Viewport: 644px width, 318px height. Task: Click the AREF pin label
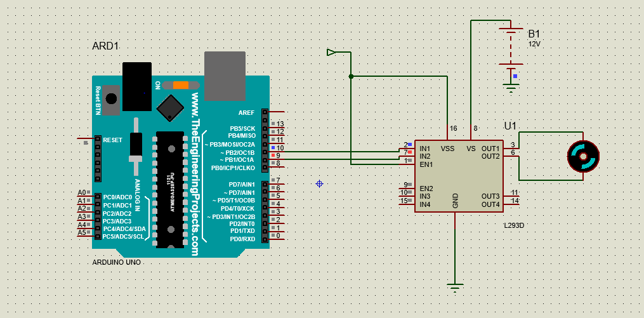click(246, 112)
